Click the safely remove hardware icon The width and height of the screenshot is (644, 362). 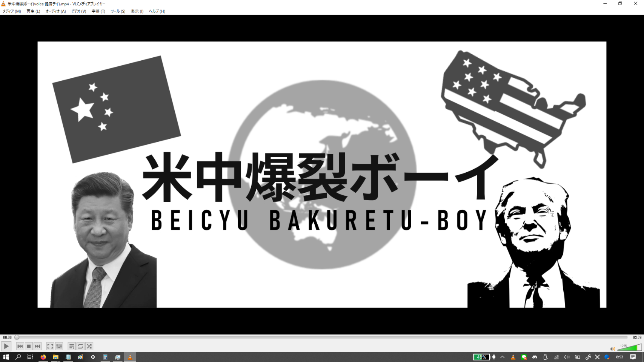pyautogui.click(x=546, y=357)
